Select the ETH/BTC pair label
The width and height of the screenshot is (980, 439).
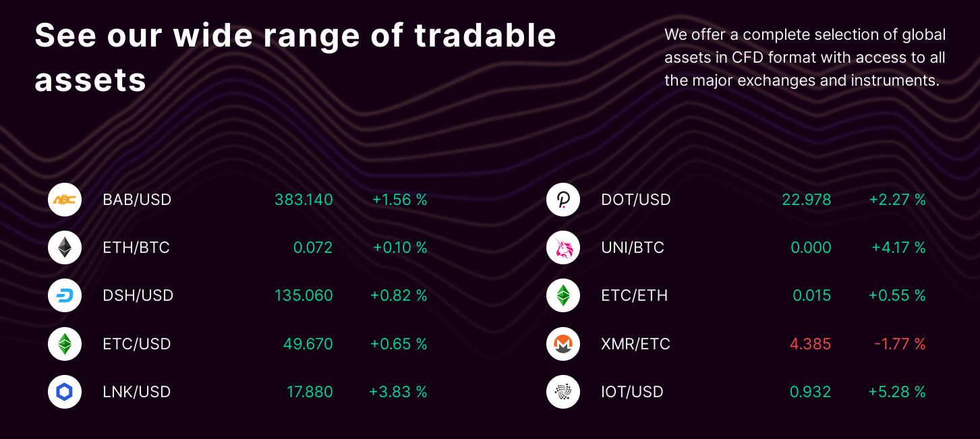[x=135, y=247]
